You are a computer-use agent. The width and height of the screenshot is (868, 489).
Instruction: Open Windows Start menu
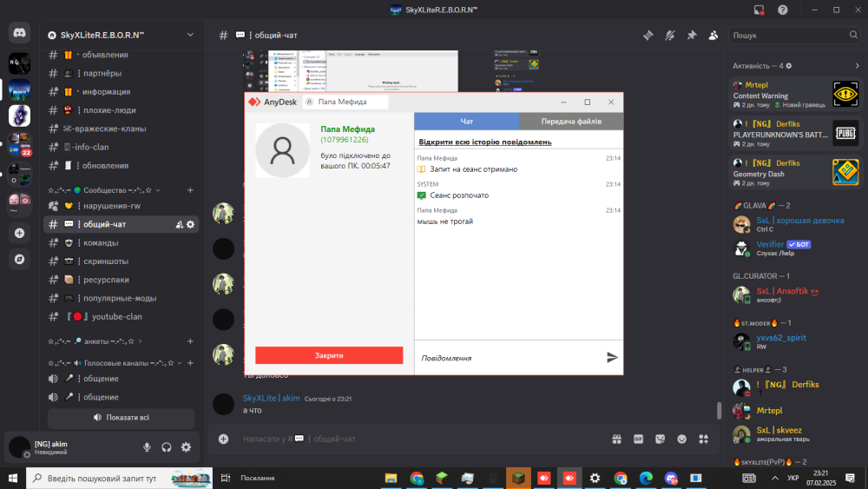tap(13, 478)
